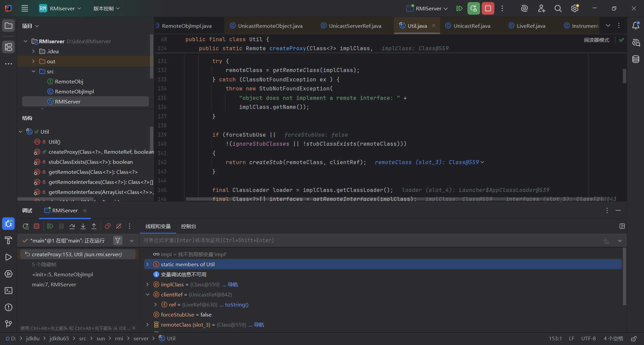Viewport: 644px width, 345px height.
Task: Toggle the thread frames filter button
Action: pyautogui.click(x=118, y=240)
